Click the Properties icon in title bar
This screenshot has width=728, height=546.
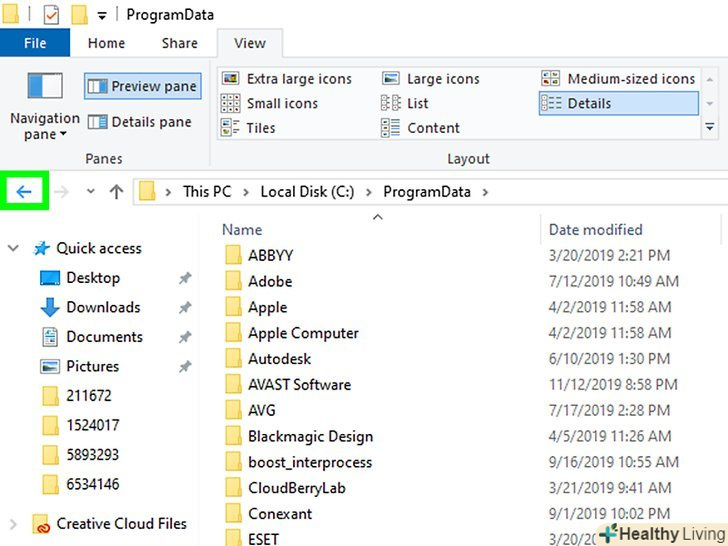point(51,14)
